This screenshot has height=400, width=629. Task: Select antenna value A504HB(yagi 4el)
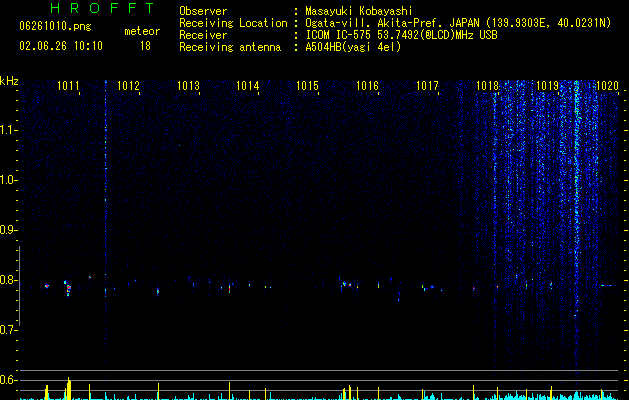pos(353,47)
